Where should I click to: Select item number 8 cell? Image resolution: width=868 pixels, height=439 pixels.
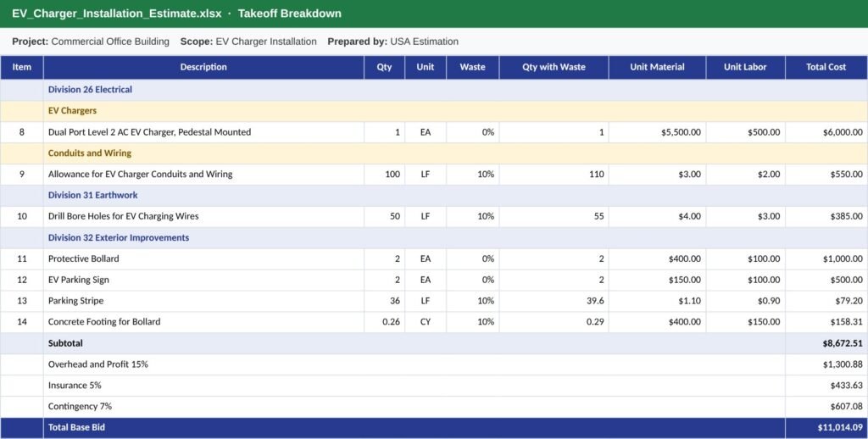click(x=21, y=132)
